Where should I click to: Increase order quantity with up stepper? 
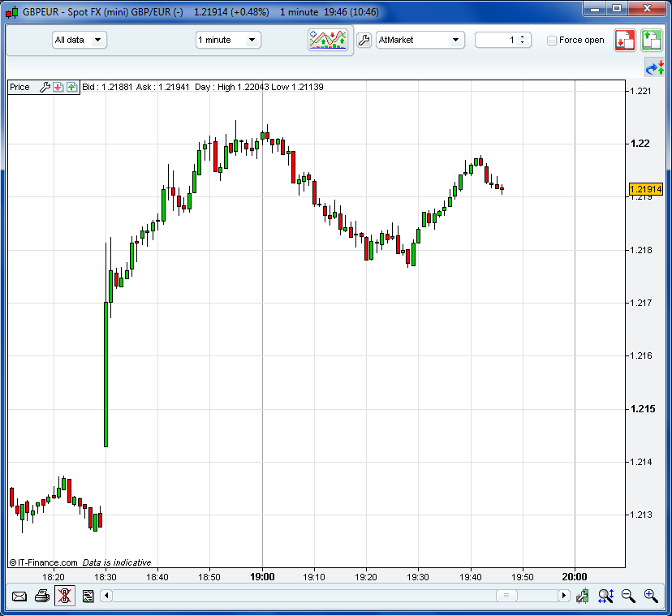point(522,37)
